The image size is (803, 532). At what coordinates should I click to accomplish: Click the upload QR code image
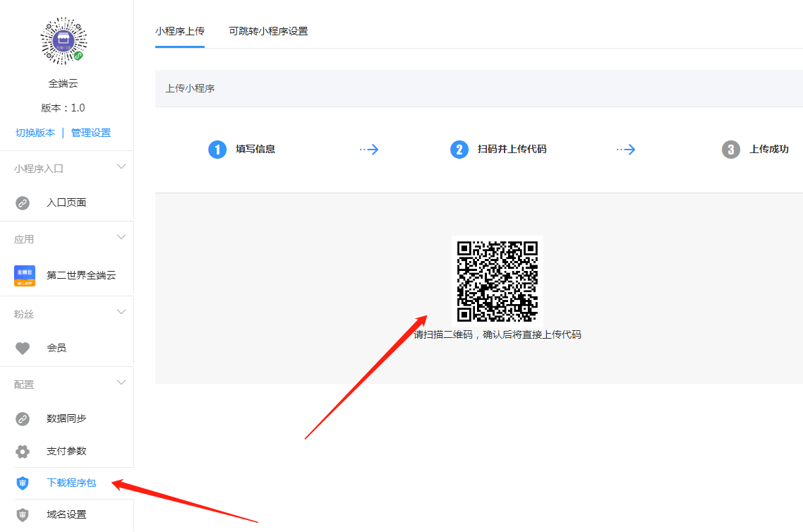click(x=497, y=281)
